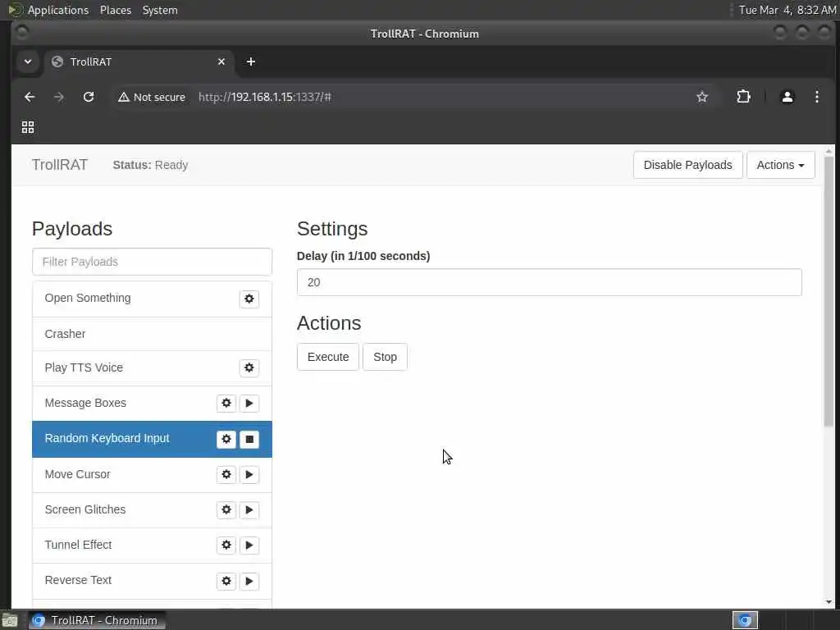Click TrollRAT - Chromium taskbar entry
The width and height of the screenshot is (840, 630).
(x=98, y=620)
